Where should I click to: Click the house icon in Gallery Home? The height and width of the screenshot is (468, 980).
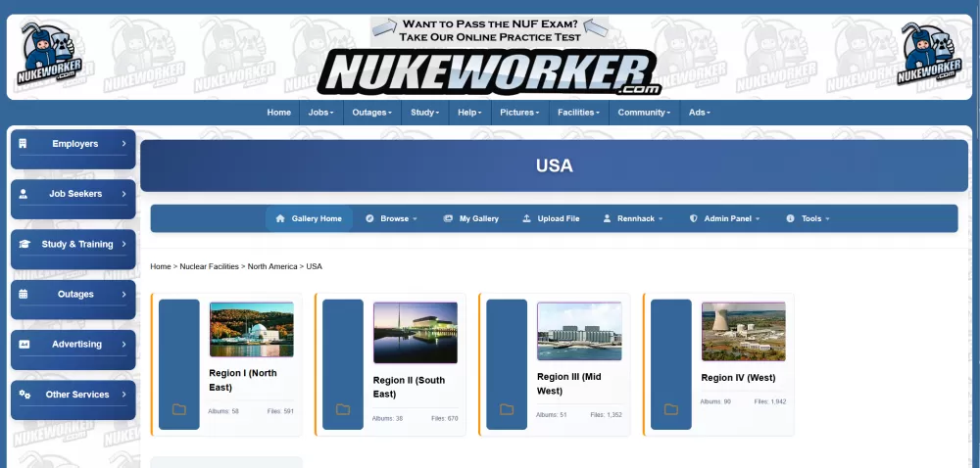(280, 218)
